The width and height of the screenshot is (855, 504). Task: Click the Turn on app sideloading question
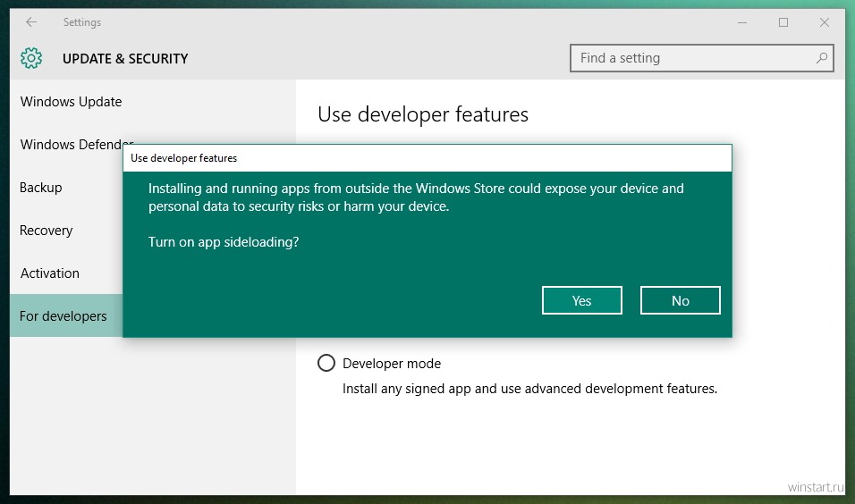tap(224, 242)
